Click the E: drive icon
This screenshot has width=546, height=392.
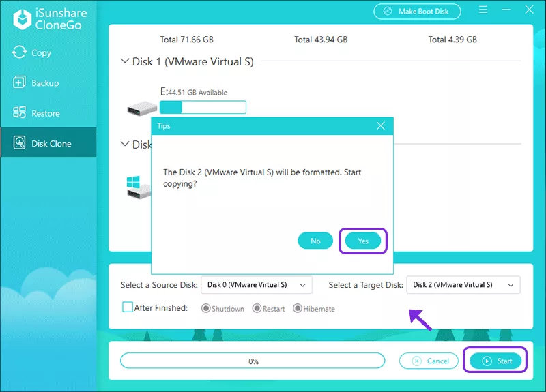coord(141,108)
